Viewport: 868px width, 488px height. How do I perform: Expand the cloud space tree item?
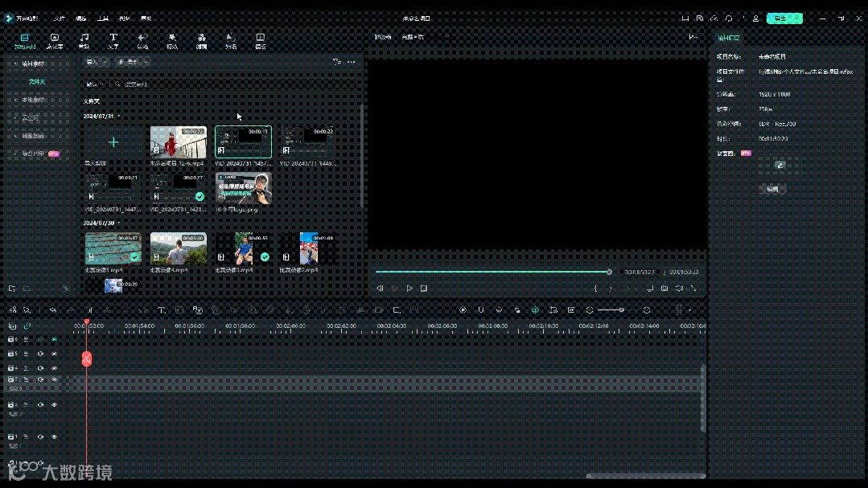click(x=15, y=118)
